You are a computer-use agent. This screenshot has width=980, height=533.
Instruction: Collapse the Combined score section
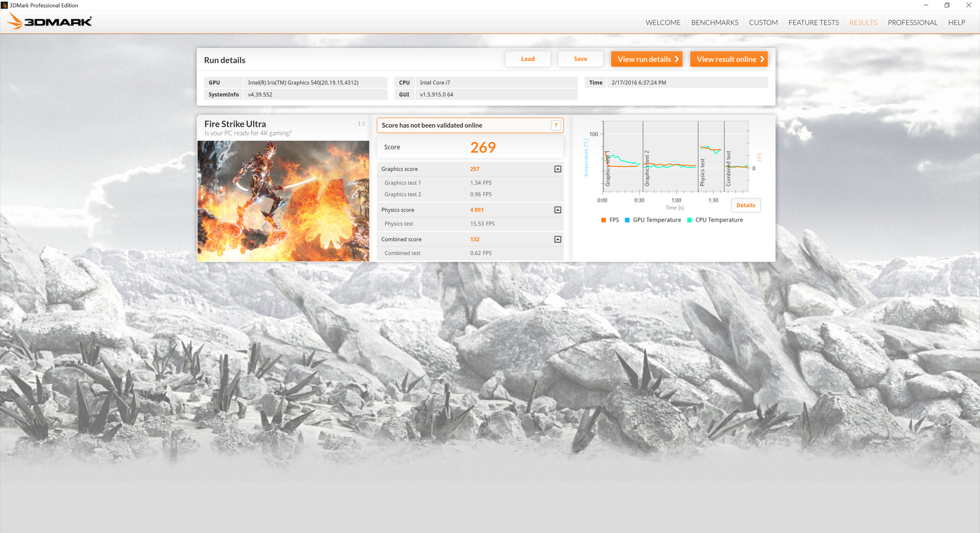[x=557, y=239]
